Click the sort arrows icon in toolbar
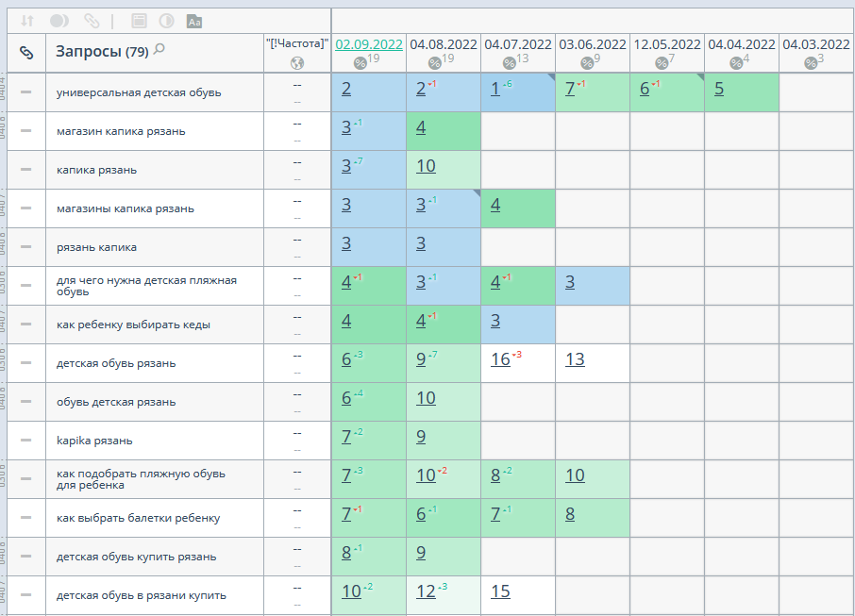855x616 pixels. [x=27, y=21]
